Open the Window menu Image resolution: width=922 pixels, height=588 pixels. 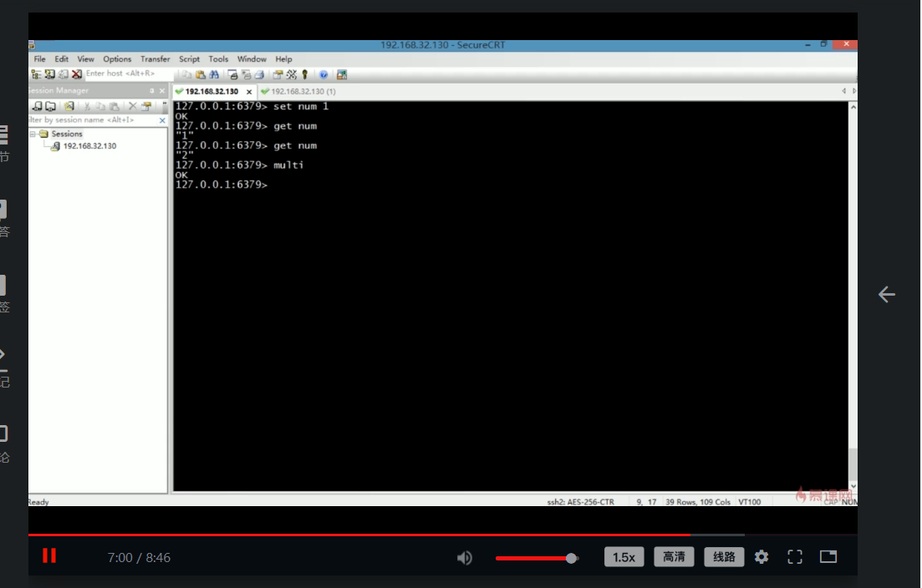point(252,58)
